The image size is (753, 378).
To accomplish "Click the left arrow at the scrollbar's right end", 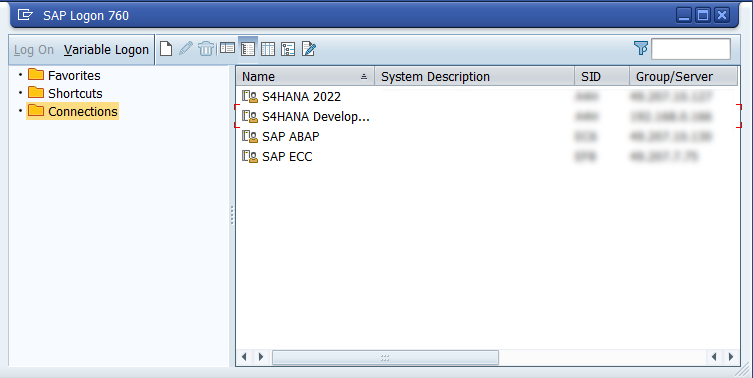I will (714, 357).
